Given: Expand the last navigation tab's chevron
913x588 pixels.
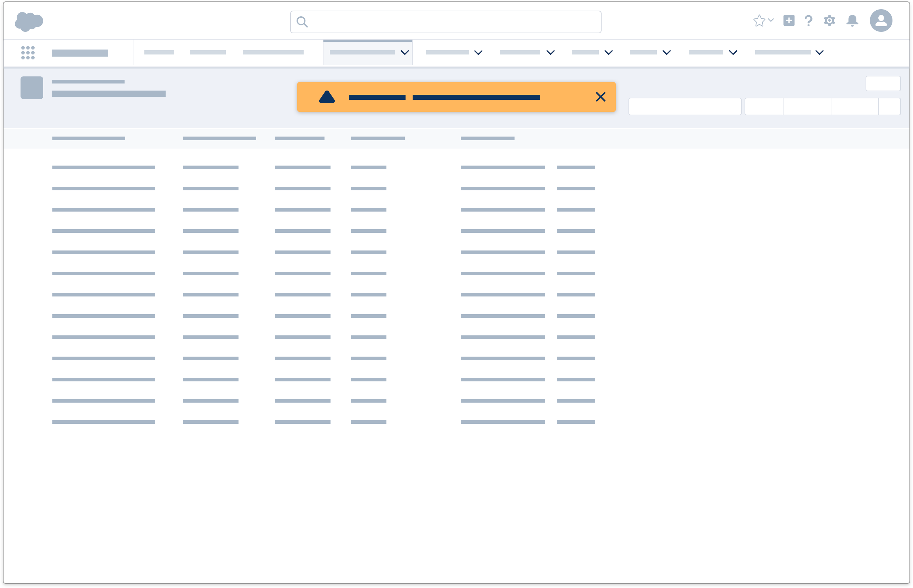Looking at the screenshot, I should pos(820,53).
